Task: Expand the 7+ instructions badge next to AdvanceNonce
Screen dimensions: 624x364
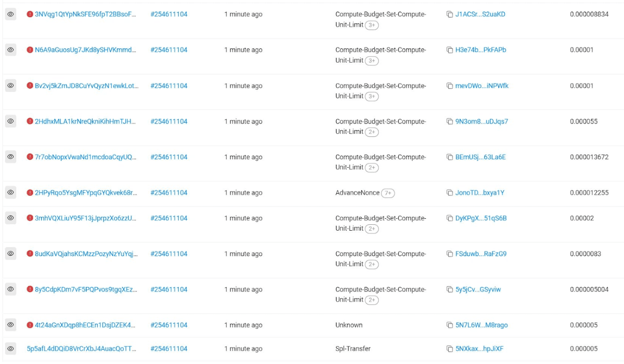Action: click(388, 193)
